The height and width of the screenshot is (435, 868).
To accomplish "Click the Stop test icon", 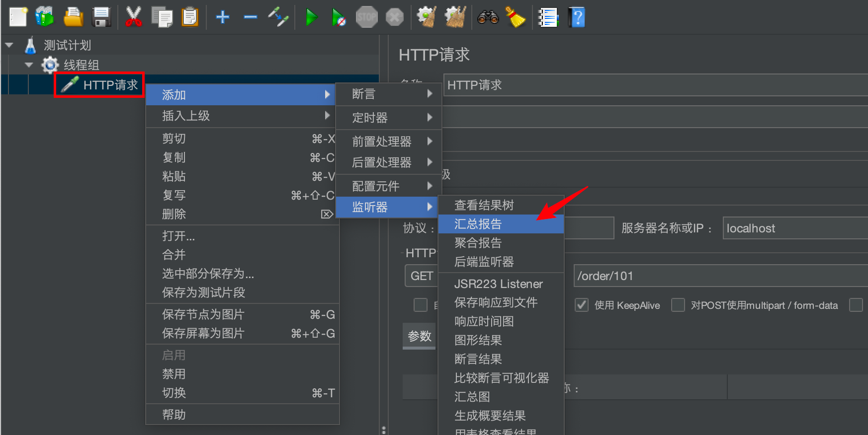I will [367, 17].
